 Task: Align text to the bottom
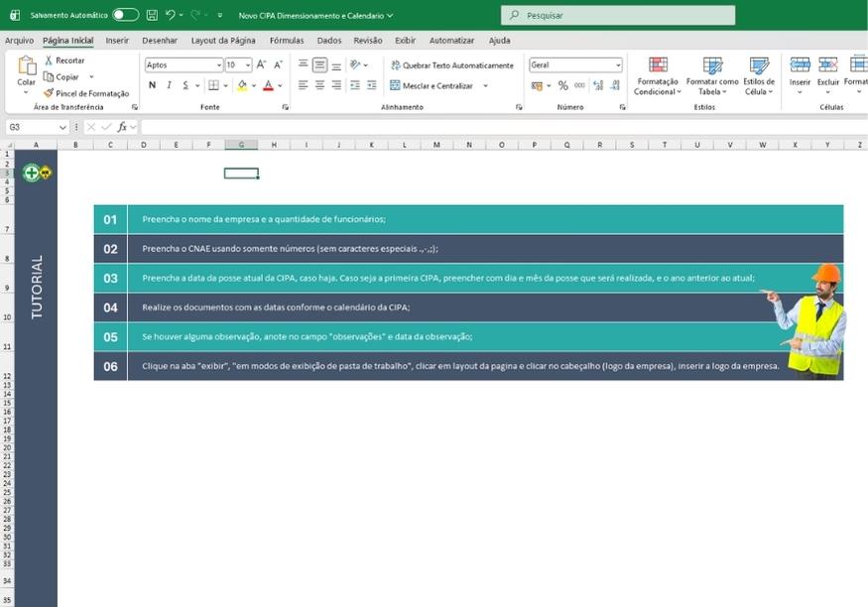[x=336, y=64]
